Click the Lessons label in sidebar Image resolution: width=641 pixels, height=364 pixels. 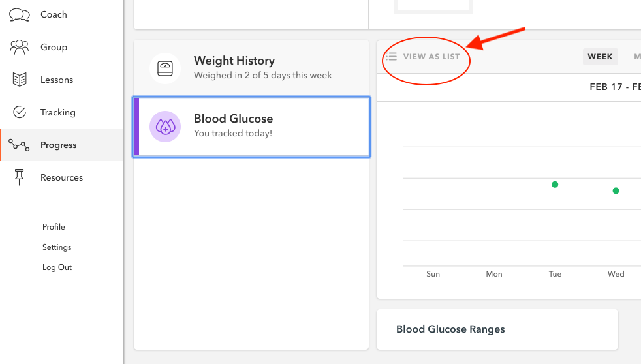pos(57,80)
